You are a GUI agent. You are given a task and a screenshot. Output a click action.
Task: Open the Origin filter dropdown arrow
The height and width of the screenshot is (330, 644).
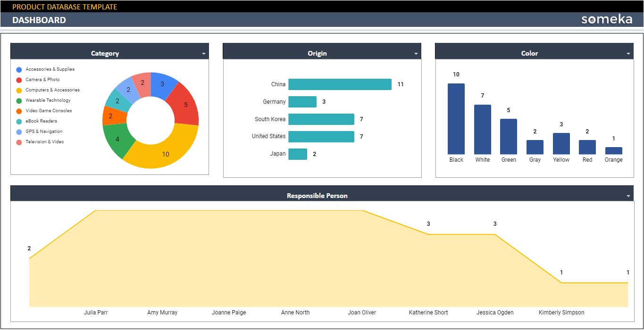(x=416, y=54)
